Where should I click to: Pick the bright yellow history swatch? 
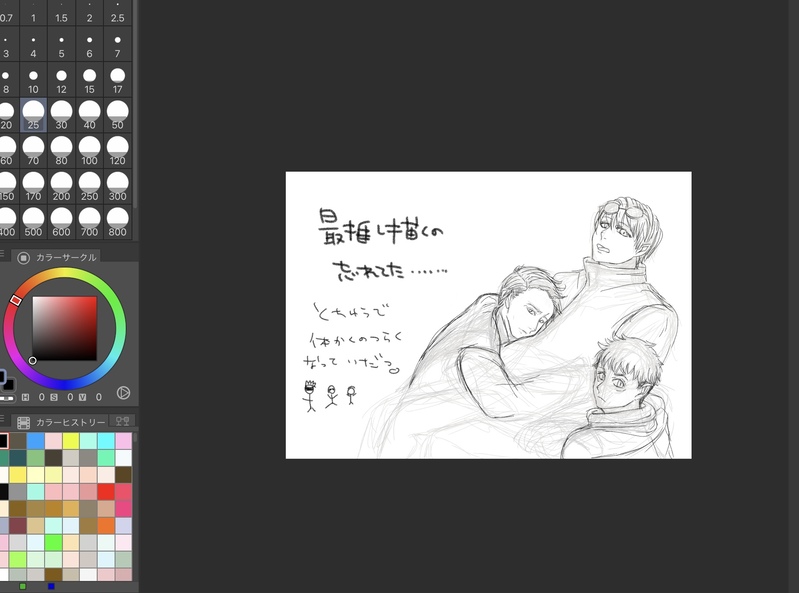click(x=71, y=441)
